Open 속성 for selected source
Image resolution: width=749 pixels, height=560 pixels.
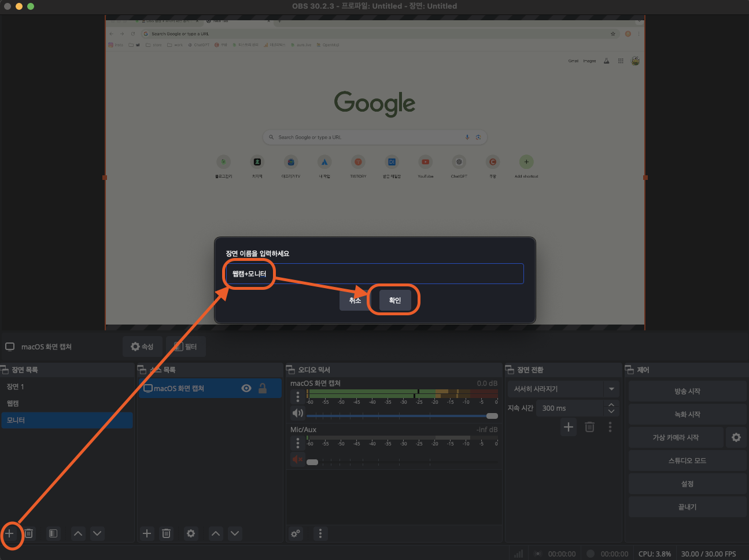(142, 347)
